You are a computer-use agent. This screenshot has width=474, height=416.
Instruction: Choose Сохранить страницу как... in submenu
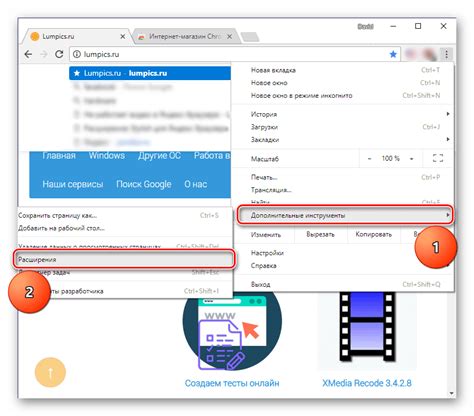tap(125, 215)
